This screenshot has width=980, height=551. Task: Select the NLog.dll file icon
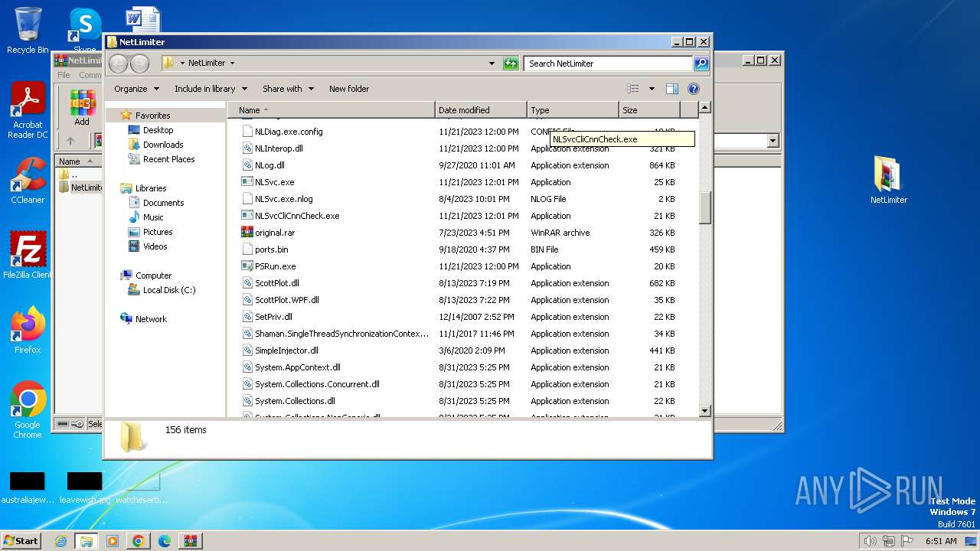click(247, 165)
